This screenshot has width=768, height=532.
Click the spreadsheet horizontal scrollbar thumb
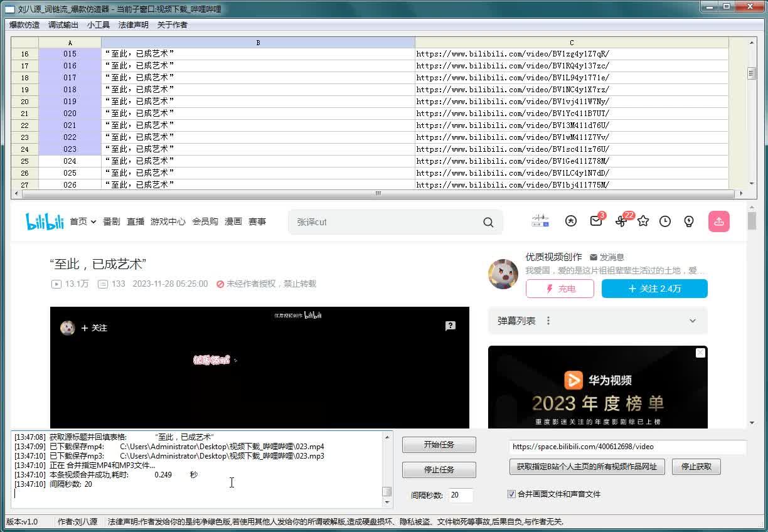378,193
